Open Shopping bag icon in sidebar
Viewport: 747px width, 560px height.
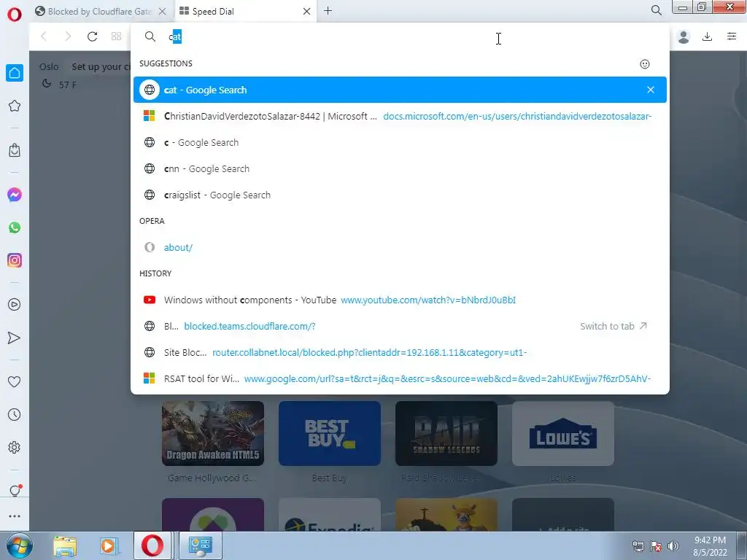(x=15, y=150)
